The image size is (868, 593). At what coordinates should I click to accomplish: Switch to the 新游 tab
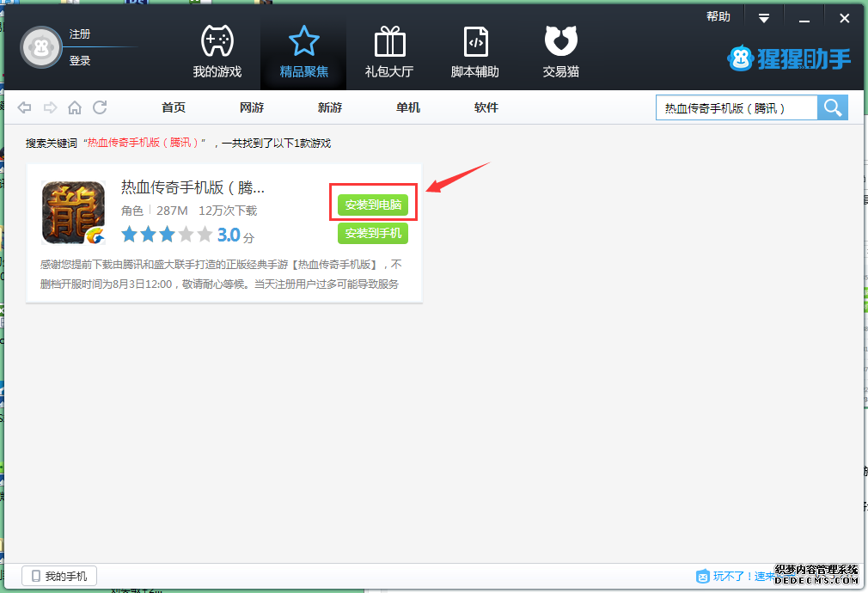click(330, 107)
